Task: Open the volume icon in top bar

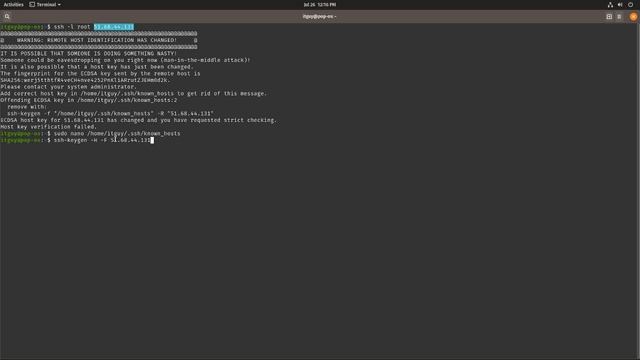Action: tap(620, 4)
